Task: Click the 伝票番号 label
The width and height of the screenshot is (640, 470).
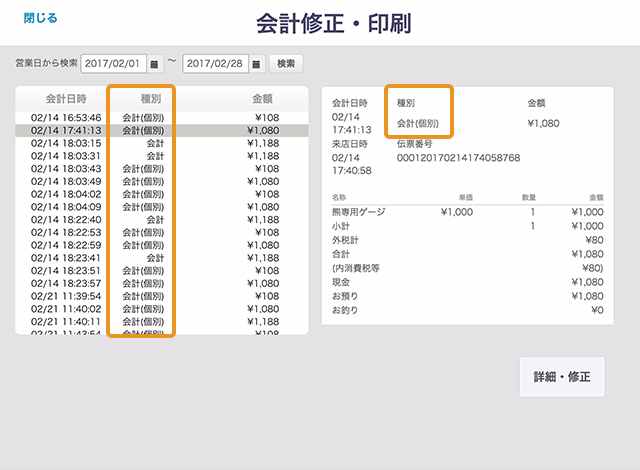Action: pyautogui.click(x=415, y=144)
